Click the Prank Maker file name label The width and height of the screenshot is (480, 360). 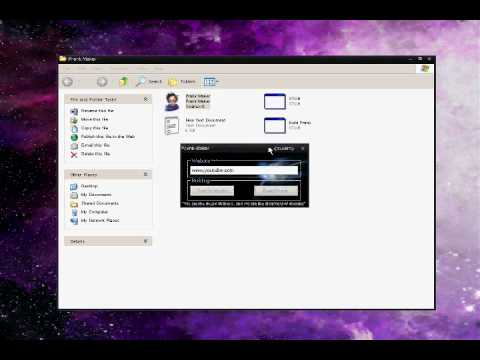198,96
